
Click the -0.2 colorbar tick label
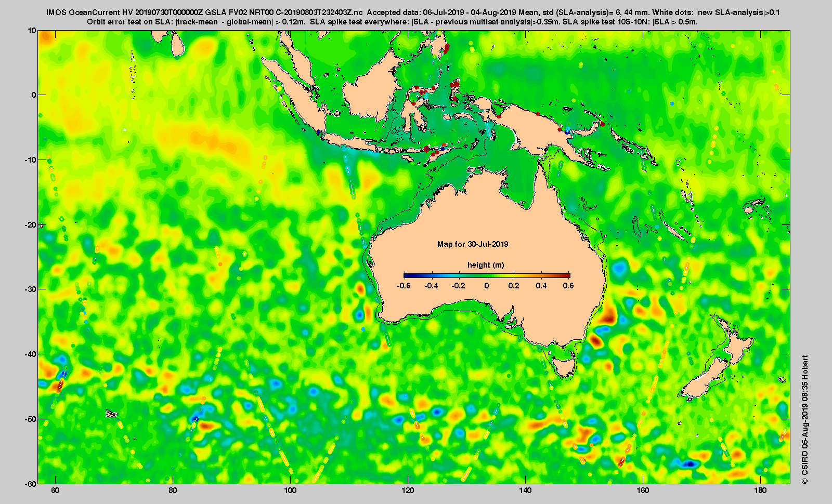tap(459, 286)
